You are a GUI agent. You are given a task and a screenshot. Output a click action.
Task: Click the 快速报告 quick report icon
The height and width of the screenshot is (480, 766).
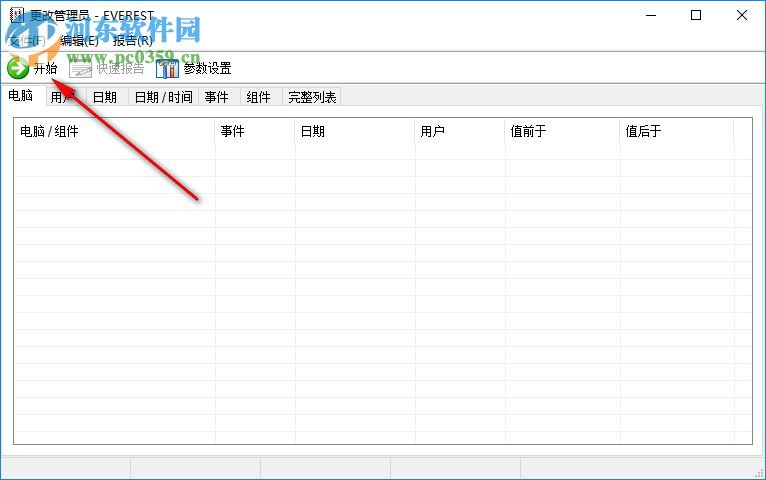pos(81,69)
